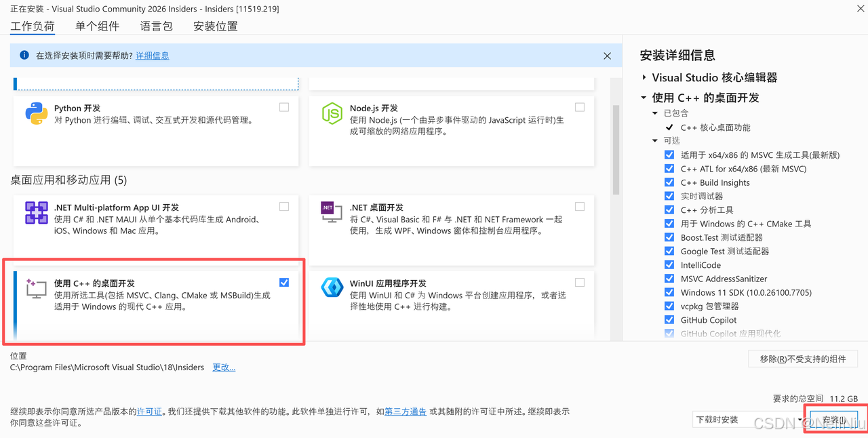Uncheck Google Test 测试适配器 option
The width and height of the screenshot is (868, 438).
(x=669, y=251)
